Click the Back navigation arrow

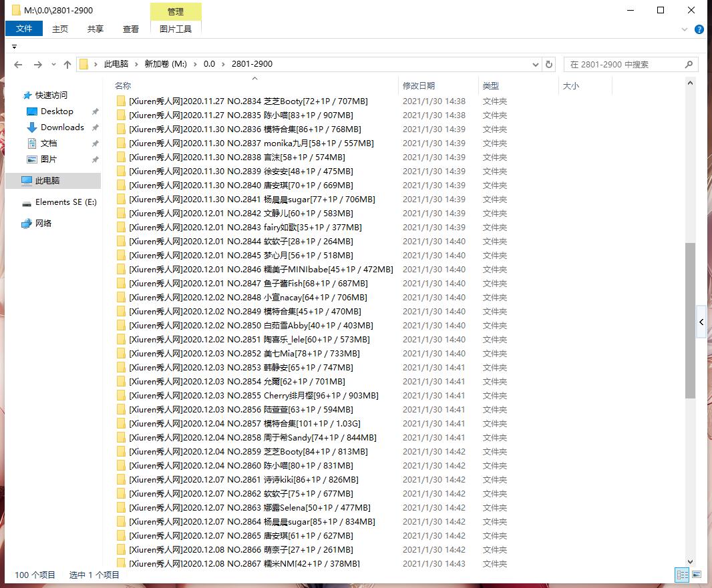coord(18,65)
